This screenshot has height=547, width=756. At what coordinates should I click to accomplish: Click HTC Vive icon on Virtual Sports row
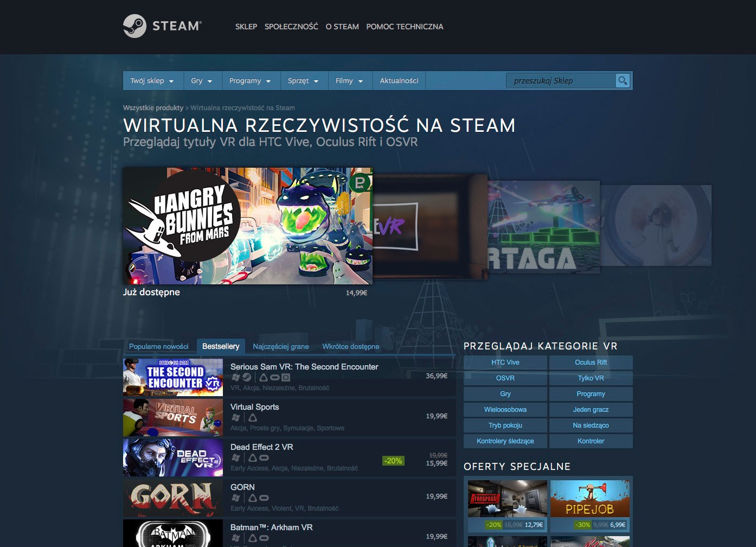pyautogui.click(x=253, y=417)
